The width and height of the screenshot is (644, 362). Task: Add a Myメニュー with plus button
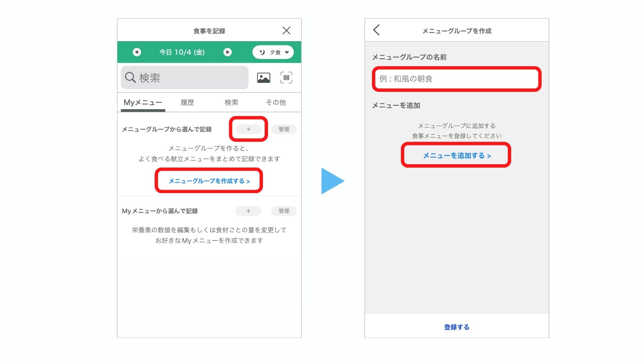click(x=249, y=211)
